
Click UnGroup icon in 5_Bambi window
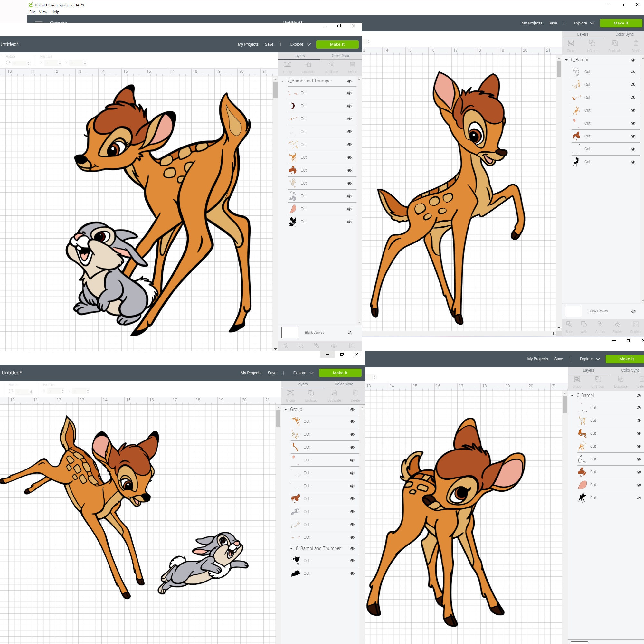coord(592,43)
